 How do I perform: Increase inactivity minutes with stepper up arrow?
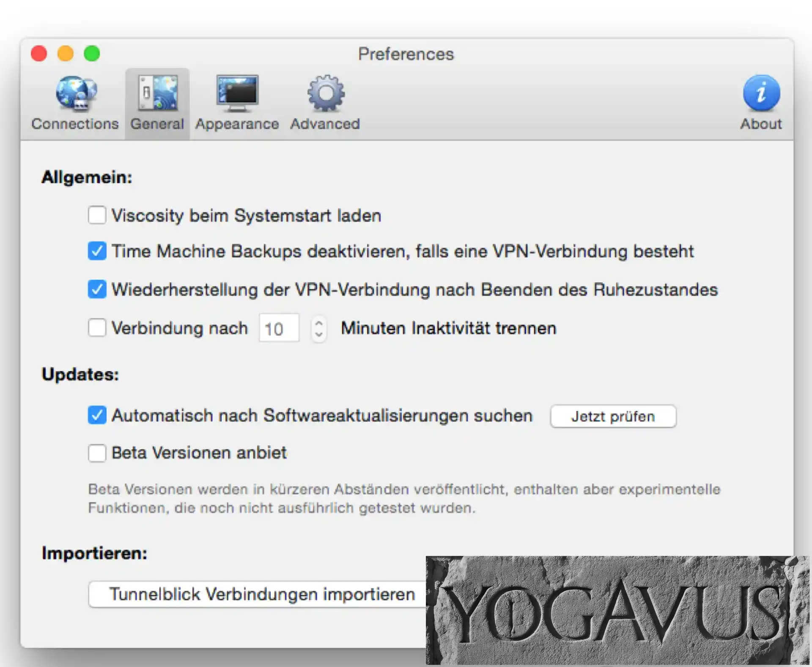pyautogui.click(x=319, y=323)
